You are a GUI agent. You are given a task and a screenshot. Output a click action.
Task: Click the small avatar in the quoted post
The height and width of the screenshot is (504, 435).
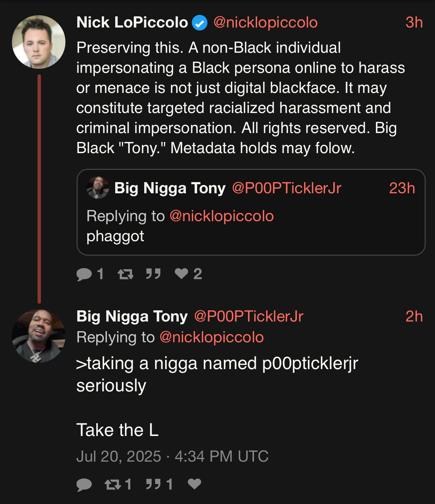98,188
